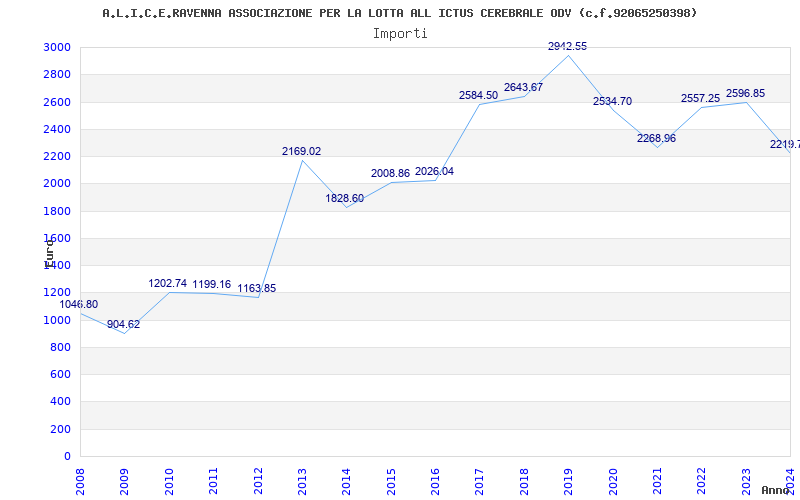The height and width of the screenshot is (500, 800).
Task: Click the peak value label 2942.55
Action: click(567, 46)
